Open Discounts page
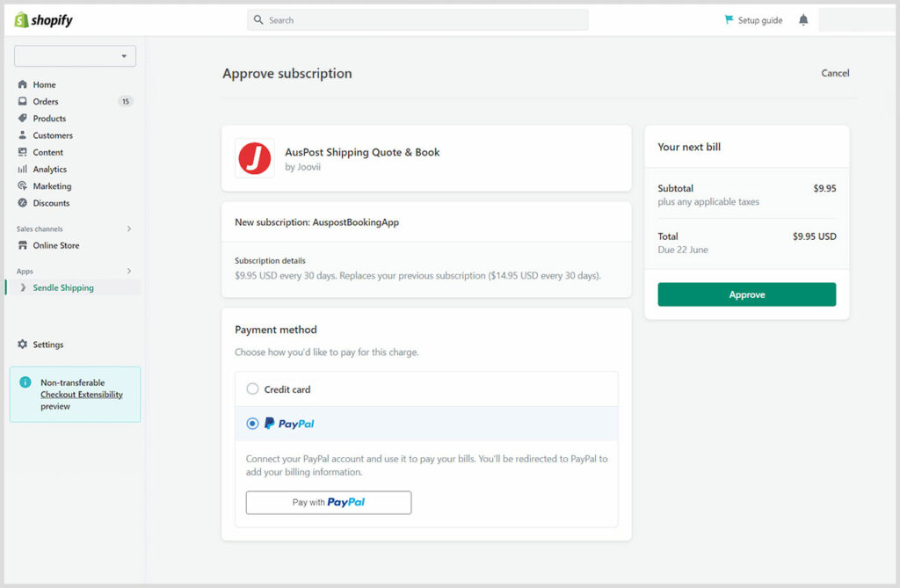The width and height of the screenshot is (900, 588). [x=51, y=203]
